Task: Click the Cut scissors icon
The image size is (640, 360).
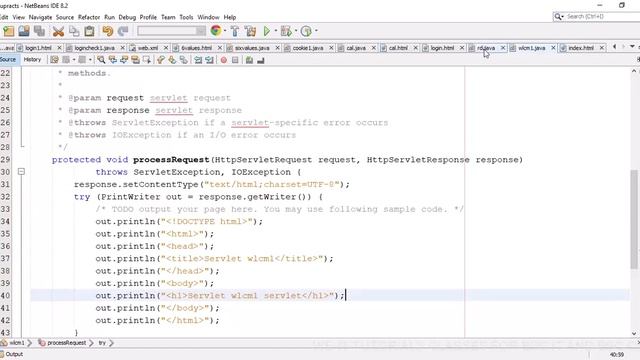Action: [x=58, y=31]
